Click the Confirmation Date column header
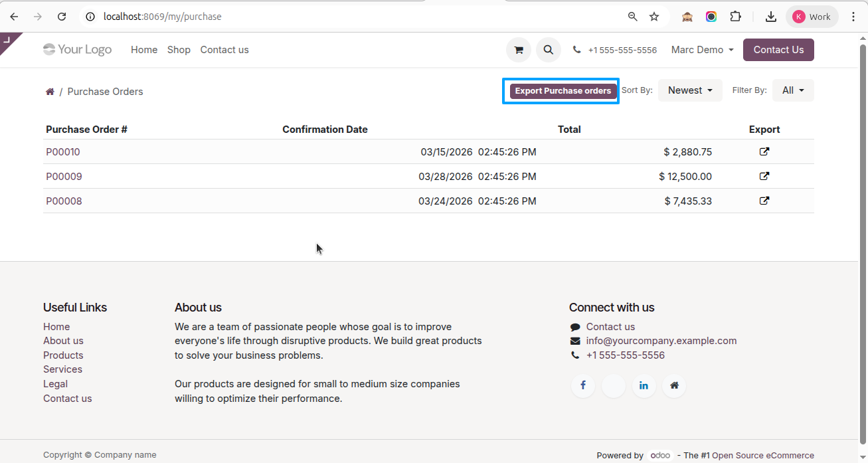Screen dimensions: 868x463 pyautogui.click(x=325, y=130)
